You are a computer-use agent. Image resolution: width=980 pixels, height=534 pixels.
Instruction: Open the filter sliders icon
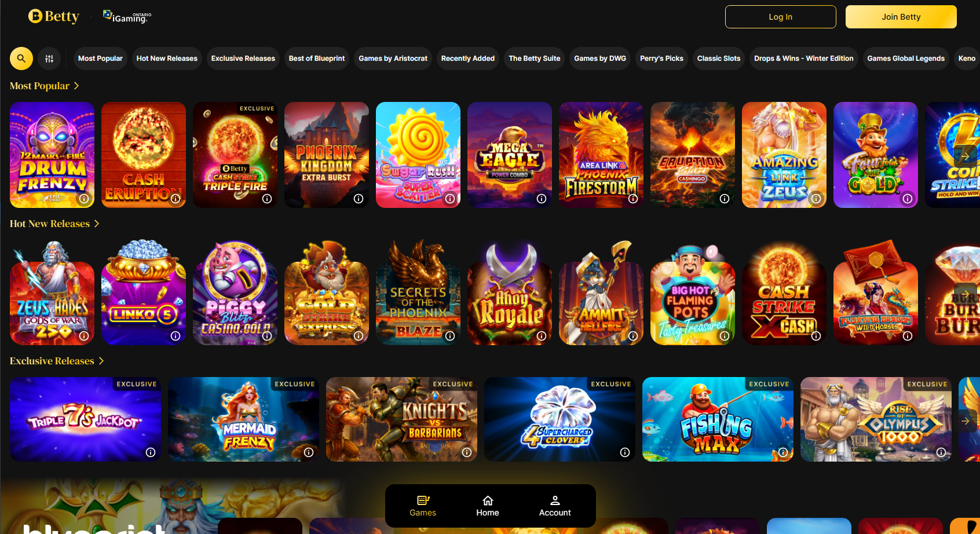49,58
